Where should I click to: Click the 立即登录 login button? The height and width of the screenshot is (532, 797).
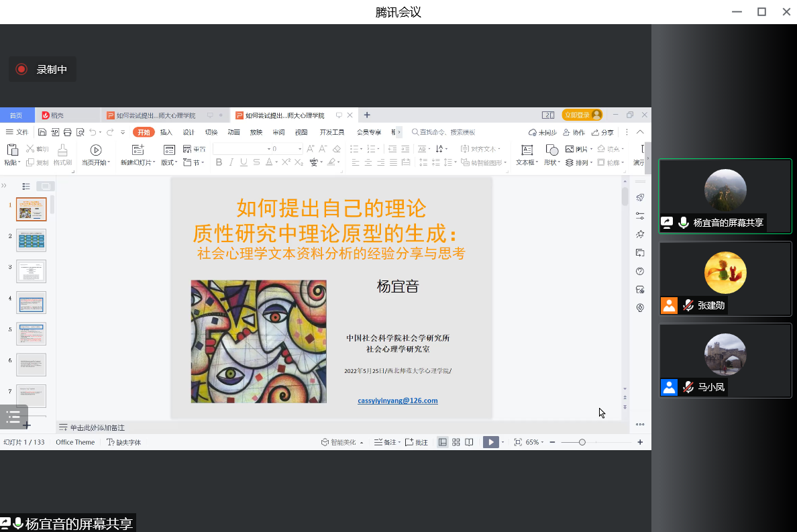[581, 115]
